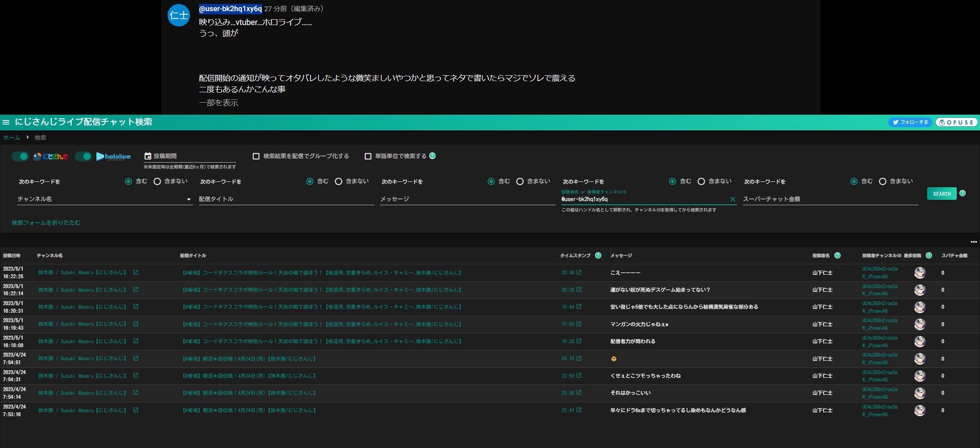Viewport: 980px width, 448px height.
Task: Click the calendar icon for 投稿期間
Action: pos(147,156)
